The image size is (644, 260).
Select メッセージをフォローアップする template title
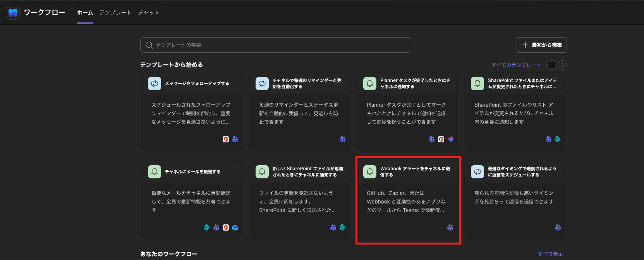point(197,84)
